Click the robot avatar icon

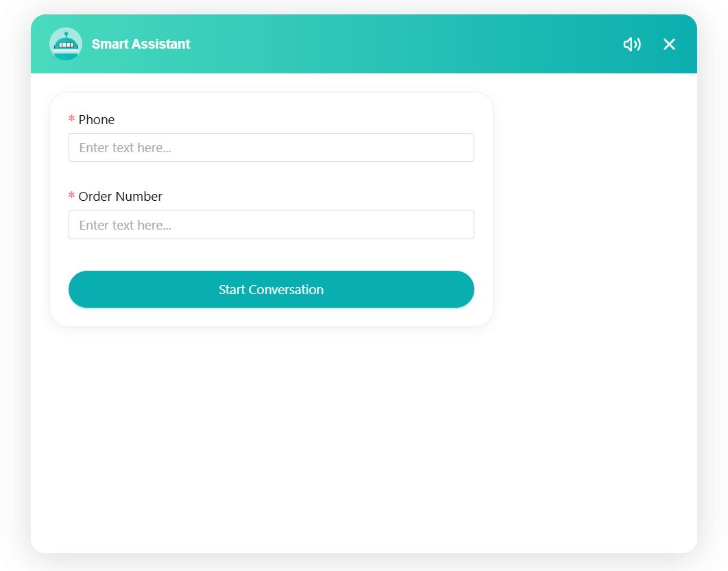(66, 44)
